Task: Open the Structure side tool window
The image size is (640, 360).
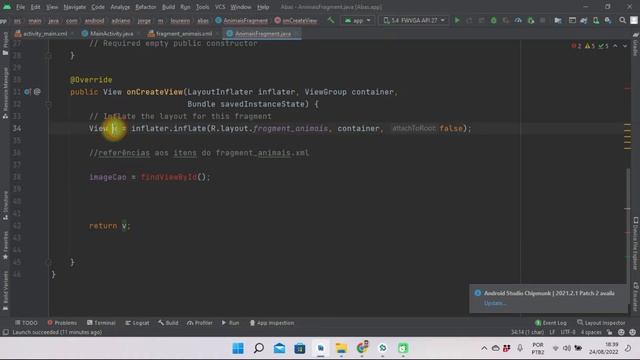Action: tap(5, 206)
